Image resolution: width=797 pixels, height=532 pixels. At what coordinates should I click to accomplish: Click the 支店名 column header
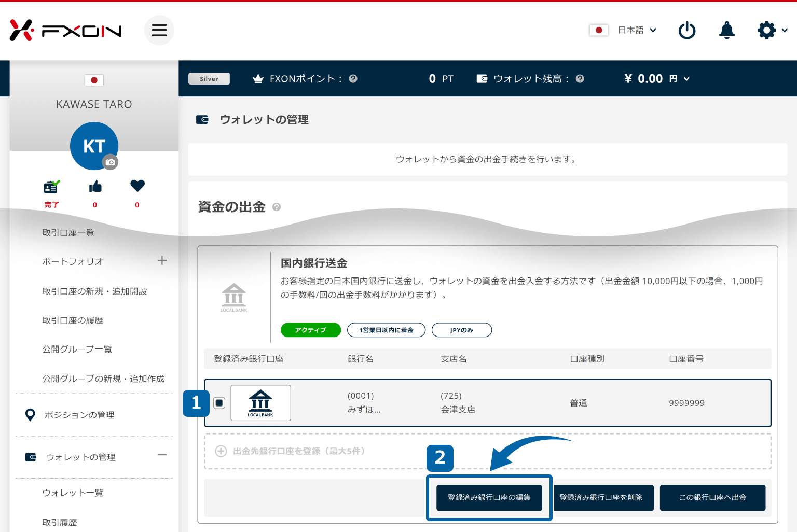pyautogui.click(x=454, y=359)
